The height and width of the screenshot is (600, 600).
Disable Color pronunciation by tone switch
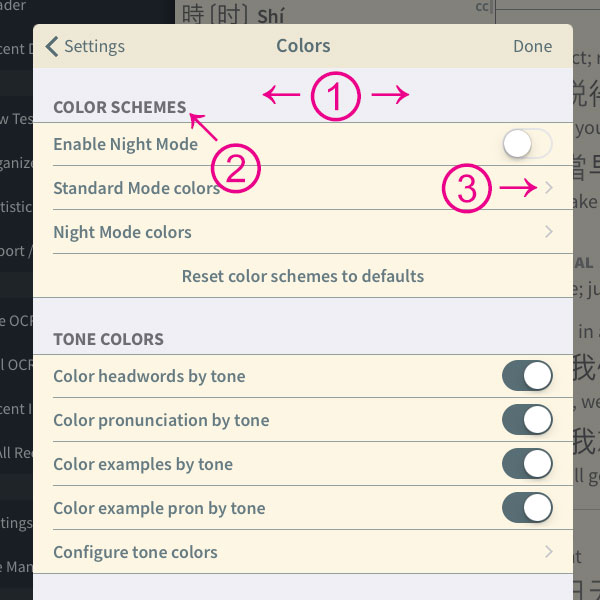(527, 420)
